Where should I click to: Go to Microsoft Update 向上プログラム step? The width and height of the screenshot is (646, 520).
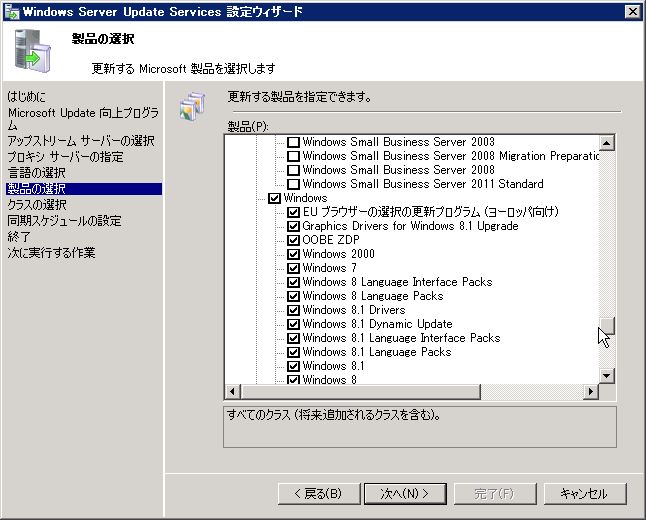83,119
